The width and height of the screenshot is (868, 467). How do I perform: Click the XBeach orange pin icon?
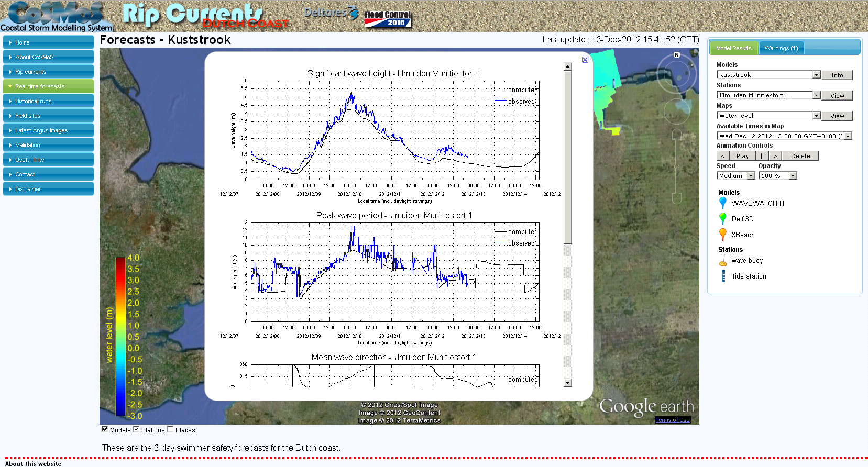pyautogui.click(x=723, y=235)
